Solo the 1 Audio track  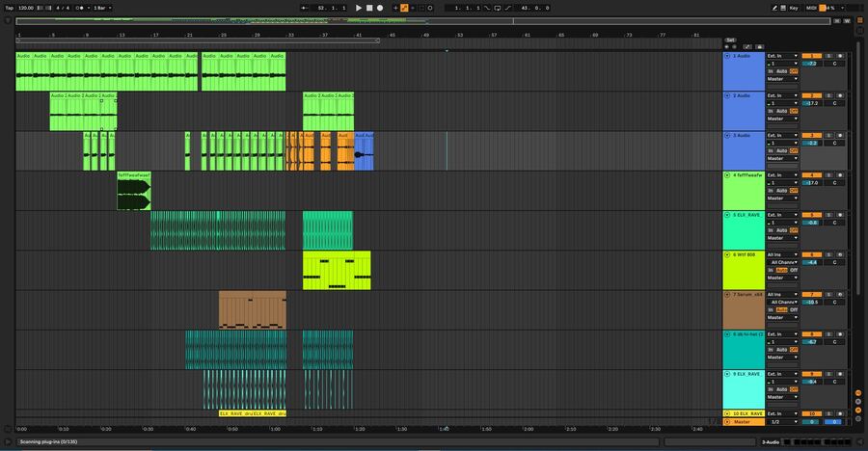[829, 56]
